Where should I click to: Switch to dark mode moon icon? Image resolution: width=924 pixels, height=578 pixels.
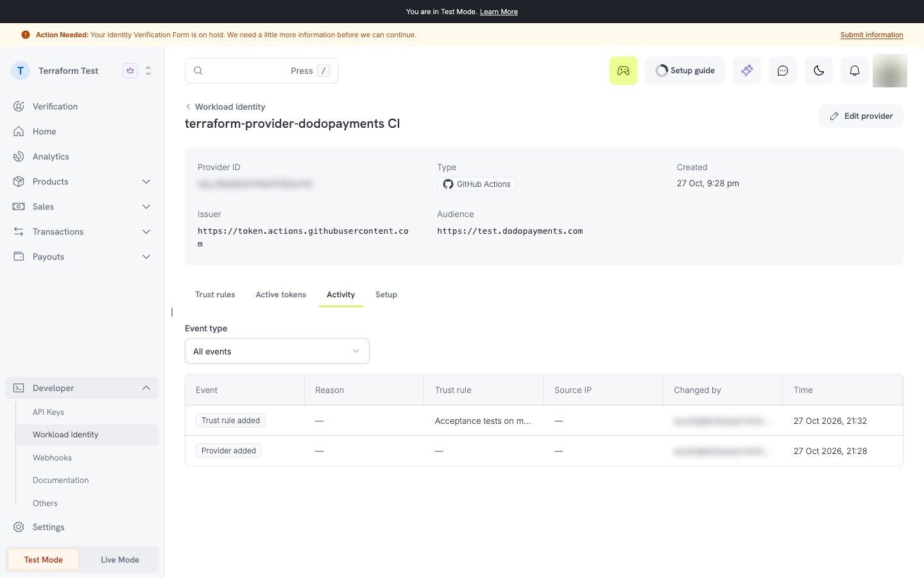tap(819, 71)
